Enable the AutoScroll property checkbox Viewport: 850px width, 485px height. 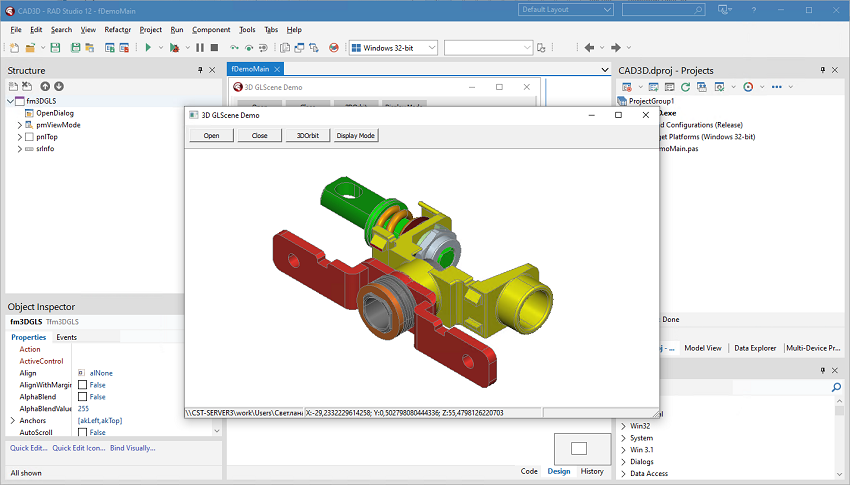(x=82, y=433)
